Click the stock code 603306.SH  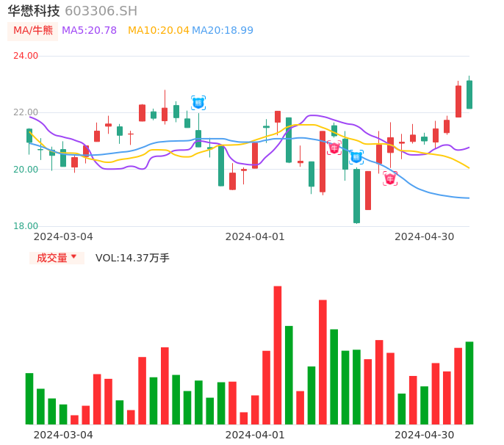[101, 11]
